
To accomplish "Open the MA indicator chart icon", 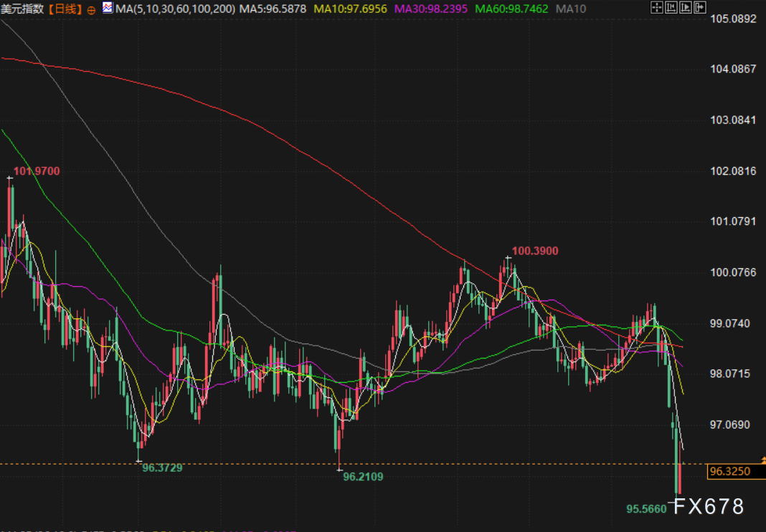I will pos(108,8).
